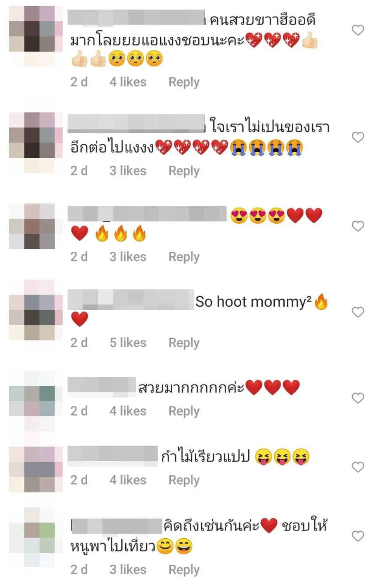Viewport: 388px width, 588px height.
Task: Reply to the comment with thumbs-up emojis
Action: coord(184,82)
